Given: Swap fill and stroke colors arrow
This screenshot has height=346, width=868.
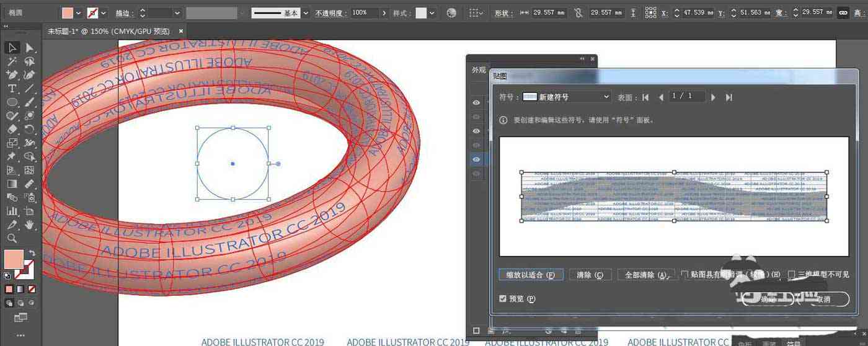Looking at the screenshot, I should (x=32, y=254).
